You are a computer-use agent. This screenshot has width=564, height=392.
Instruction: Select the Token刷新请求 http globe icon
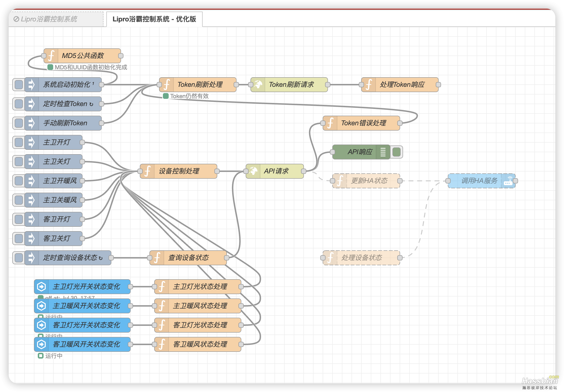[x=258, y=85]
